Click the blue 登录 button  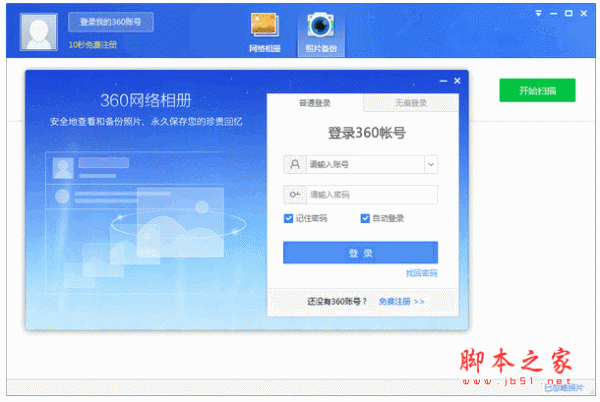point(360,252)
